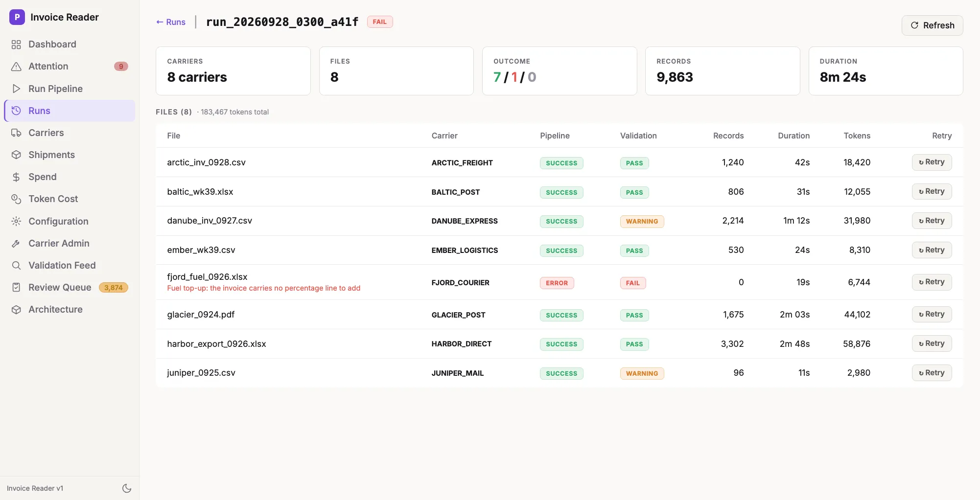Click the Duration card showing 8m 24s
Viewport: 980px width, 500px height.
886,71
